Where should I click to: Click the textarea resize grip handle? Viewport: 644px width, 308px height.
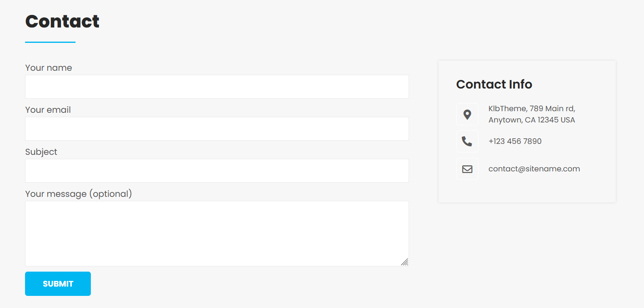(x=405, y=262)
